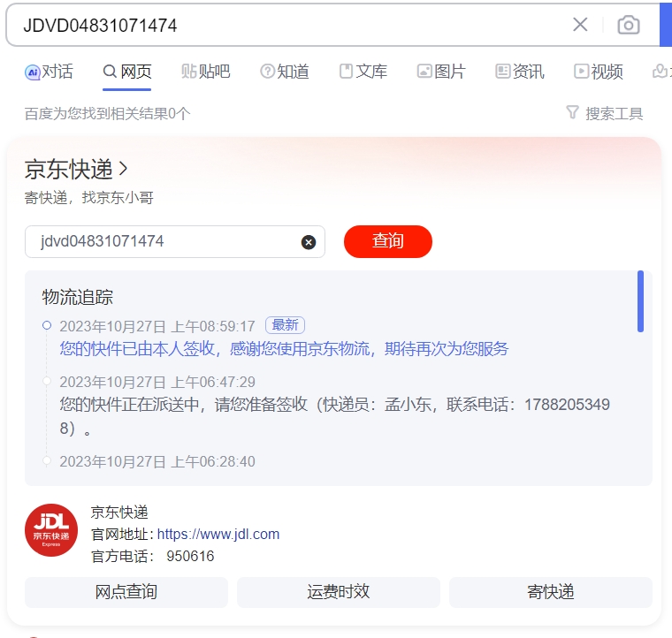Open the 京东快递 title link
Viewport: 672px width, 638px height.
click(69, 169)
